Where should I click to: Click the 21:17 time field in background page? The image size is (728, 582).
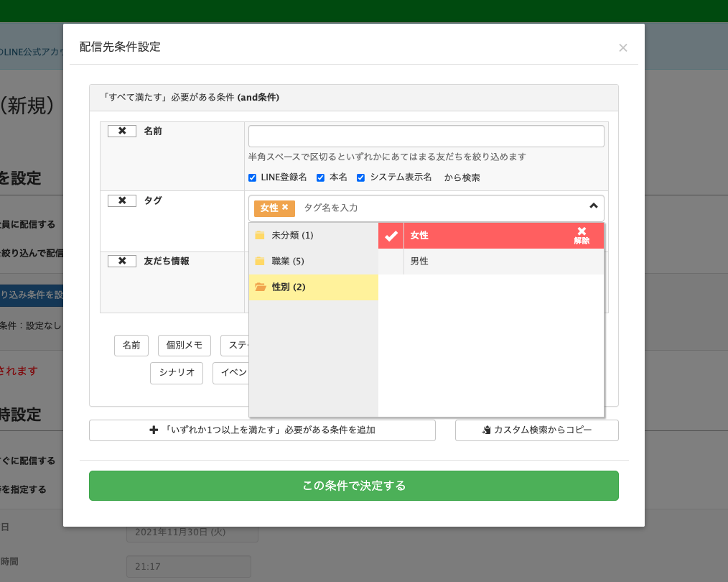[189, 567]
